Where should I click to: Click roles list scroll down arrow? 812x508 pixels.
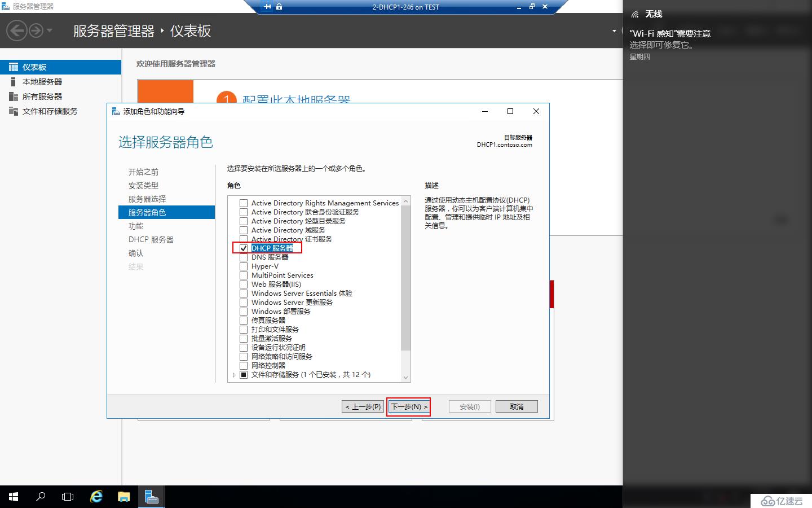406,378
